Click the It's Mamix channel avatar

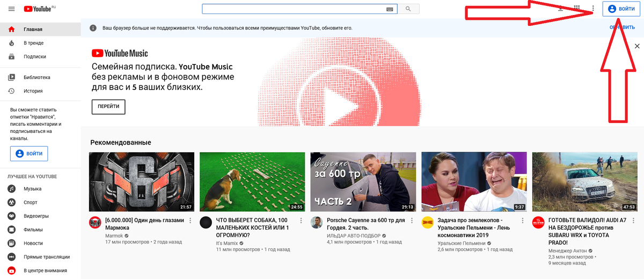click(x=206, y=223)
